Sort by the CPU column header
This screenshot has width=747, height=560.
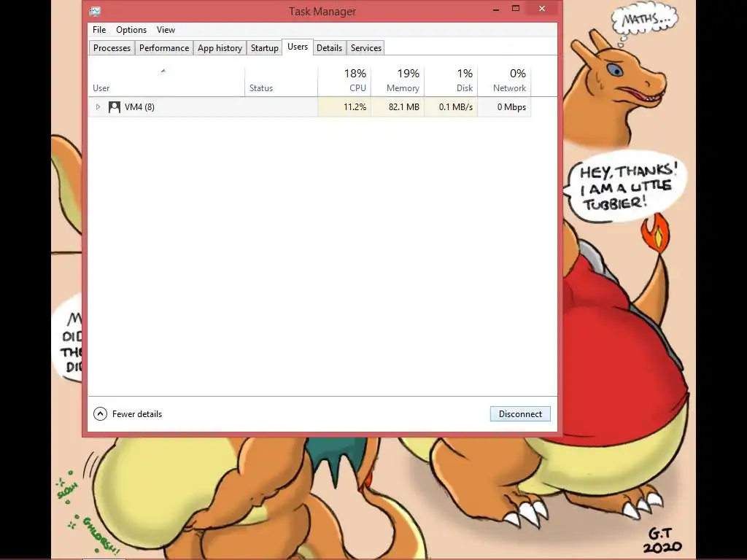(344, 81)
